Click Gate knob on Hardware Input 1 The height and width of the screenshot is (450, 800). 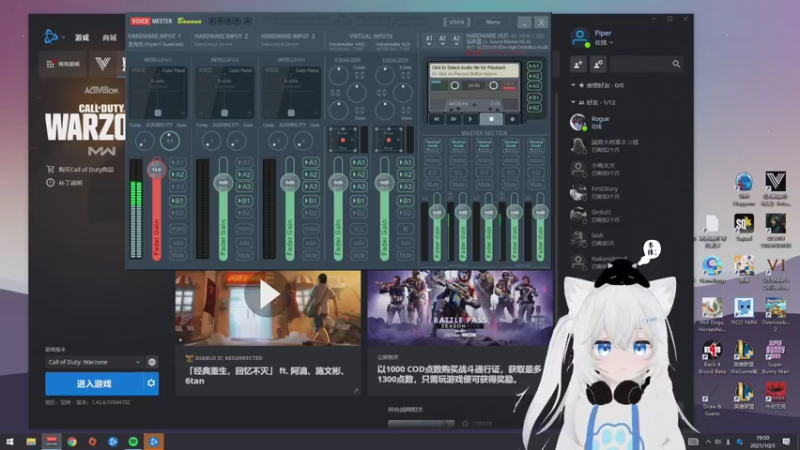click(169, 141)
